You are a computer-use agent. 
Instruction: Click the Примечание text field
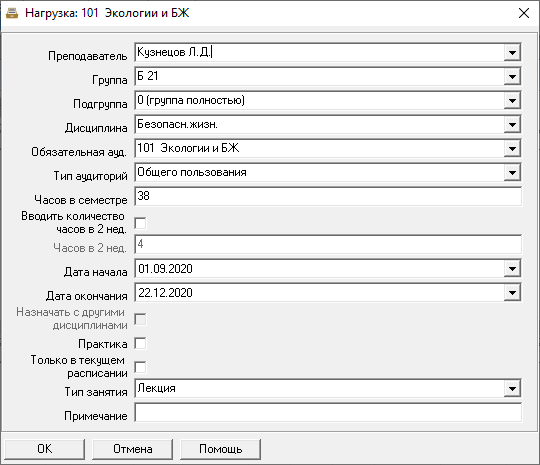(x=328, y=413)
